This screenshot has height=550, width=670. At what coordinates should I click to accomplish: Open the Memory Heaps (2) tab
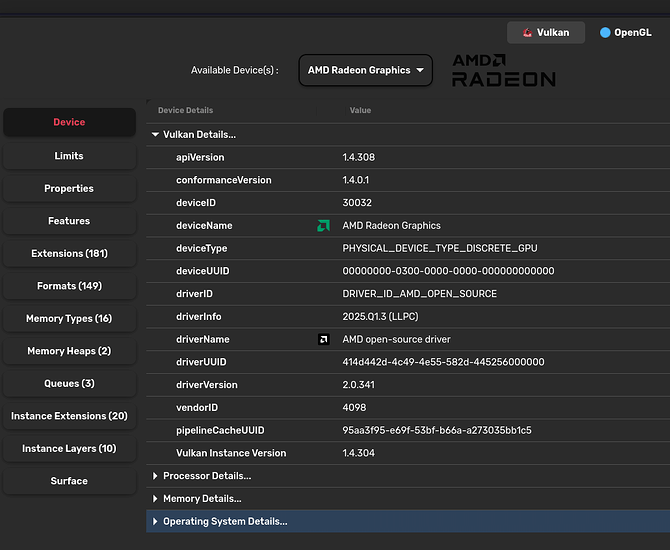69,351
